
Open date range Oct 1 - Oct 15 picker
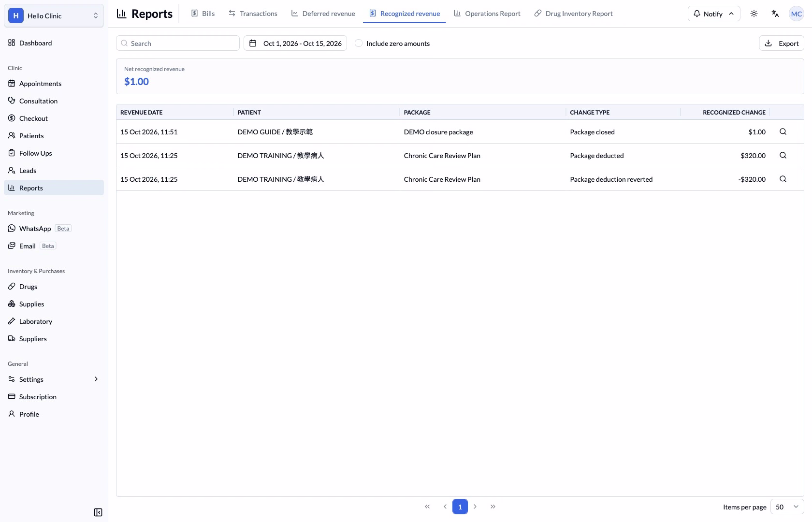295,43
